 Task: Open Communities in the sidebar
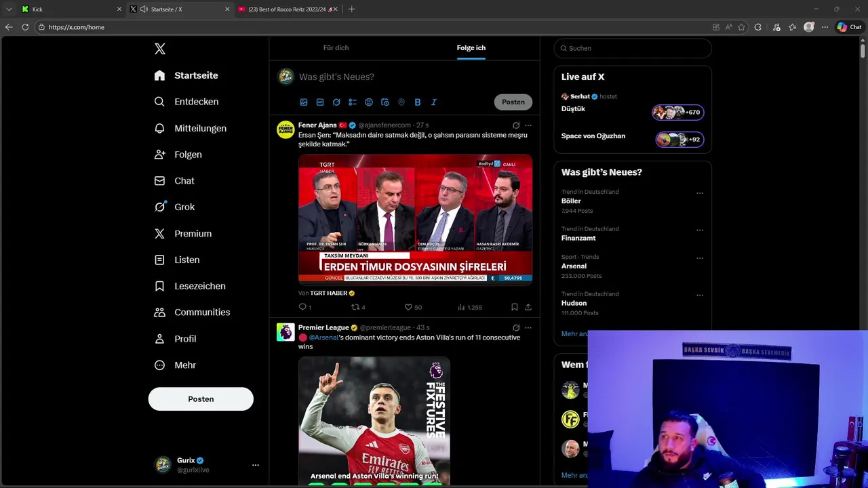[x=192, y=312]
